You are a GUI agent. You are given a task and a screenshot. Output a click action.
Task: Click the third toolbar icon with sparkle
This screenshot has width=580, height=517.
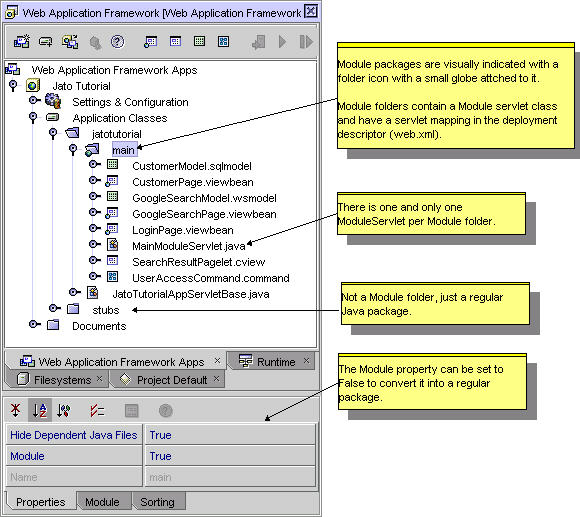click(x=70, y=41)
